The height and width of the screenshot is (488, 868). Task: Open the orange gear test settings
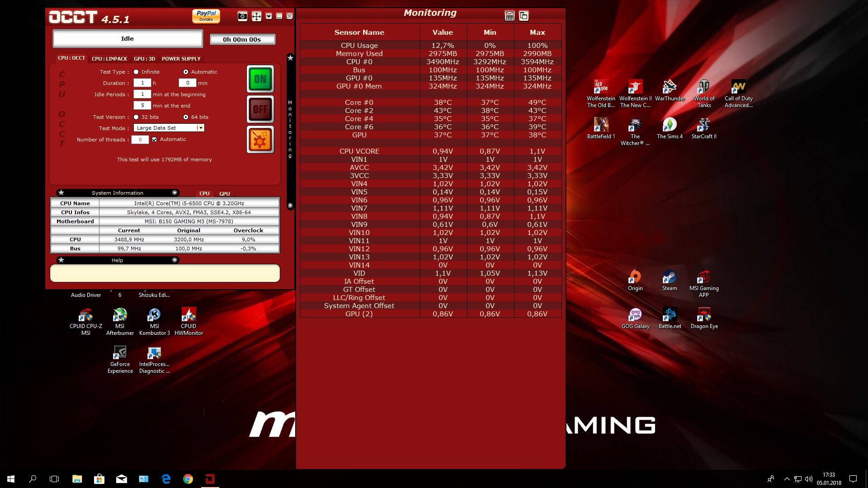(260, 140)
